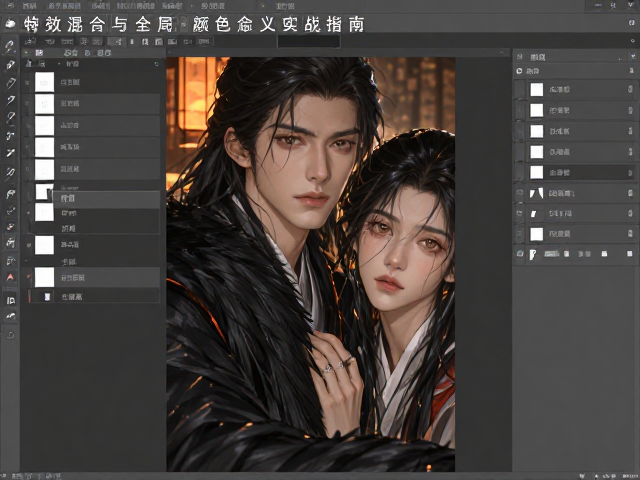Open the second menu in top menu bar
Image resolution: width=640 pixels, height=480 pixels.
pyautogui.click(x=64, y=6)
